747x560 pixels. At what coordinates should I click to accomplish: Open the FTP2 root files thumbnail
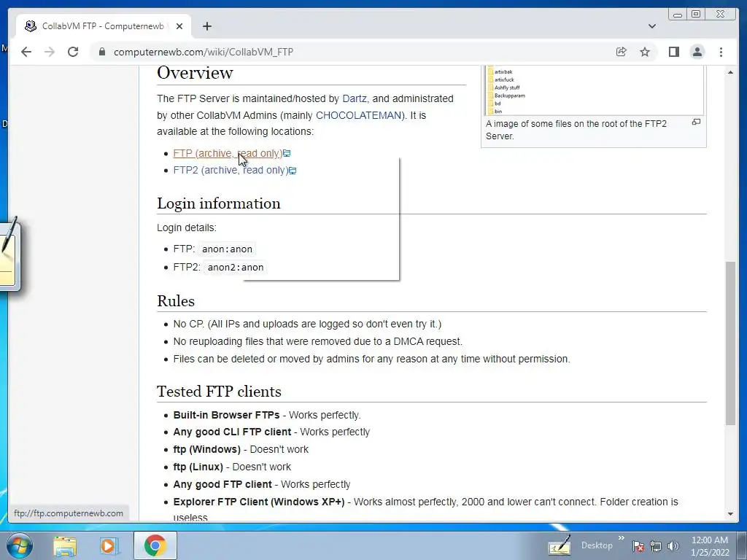594,90
